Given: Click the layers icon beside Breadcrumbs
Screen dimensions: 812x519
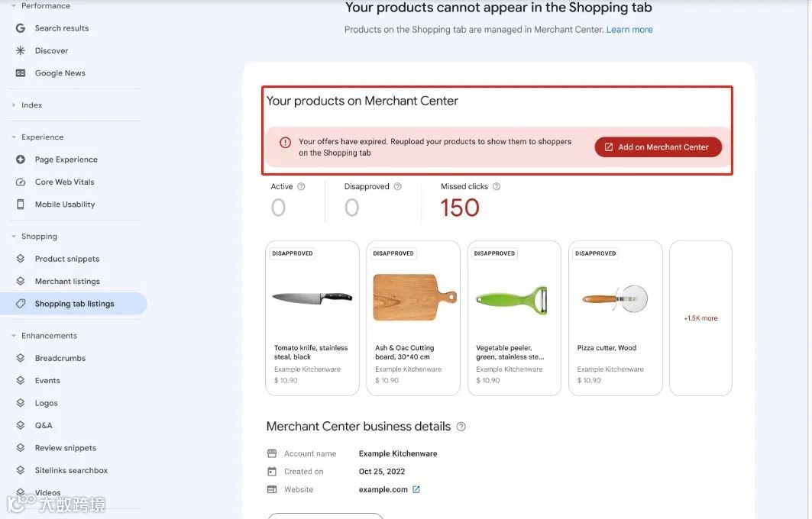Looking at the screenshot, I should (20, 357).
